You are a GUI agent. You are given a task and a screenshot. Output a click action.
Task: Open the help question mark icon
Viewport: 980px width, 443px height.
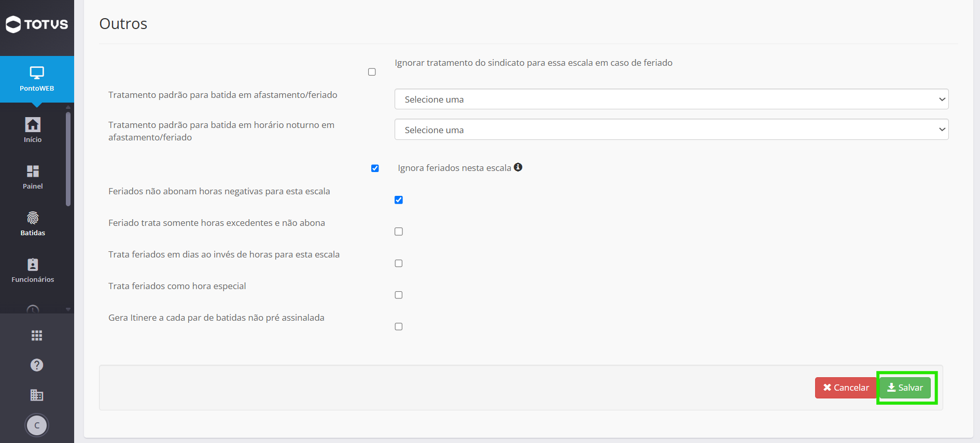[37, 365]
